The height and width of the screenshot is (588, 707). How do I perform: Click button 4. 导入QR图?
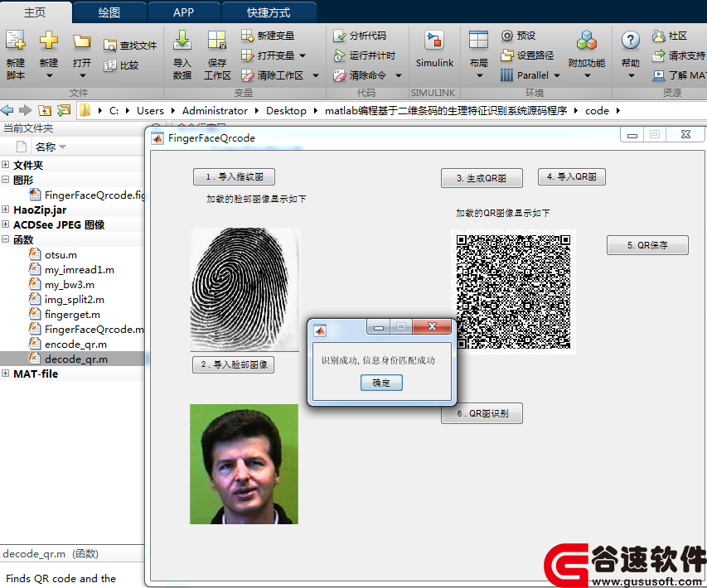pos(572,176)
